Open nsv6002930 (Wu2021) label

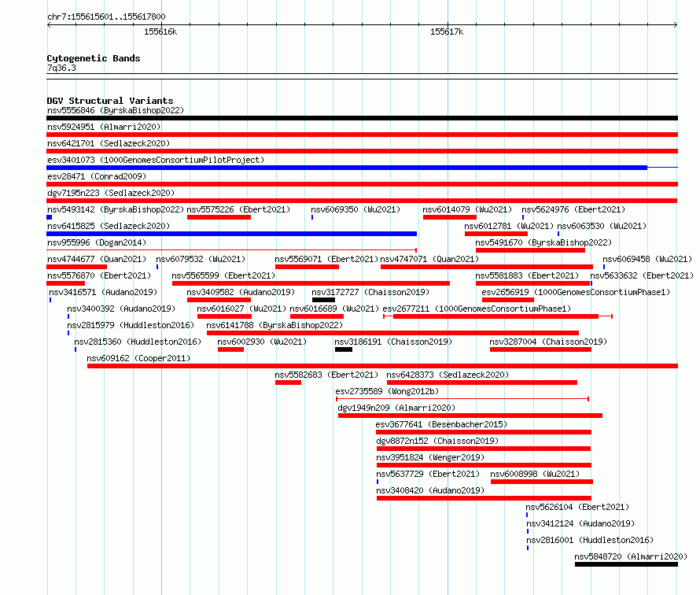coord(262,342)
